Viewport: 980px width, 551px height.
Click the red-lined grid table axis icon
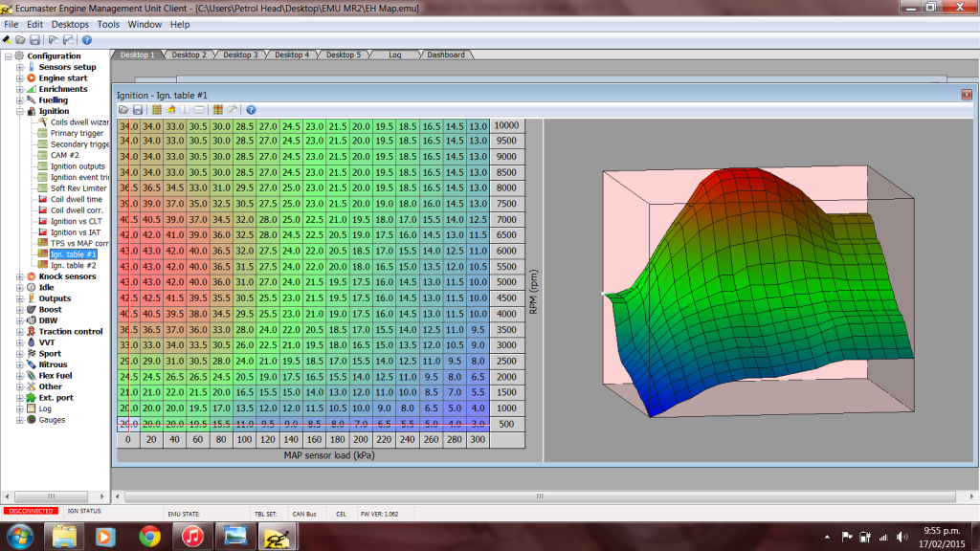[217, 110]
